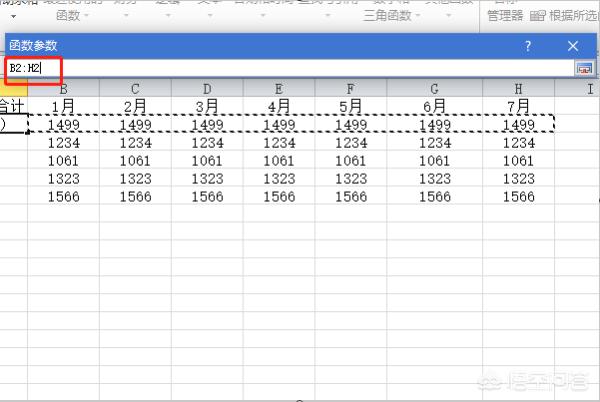Click the 1234 cell under 3月
The width and height of the screenshot is (600, 402).
click(x=207, y=143)
